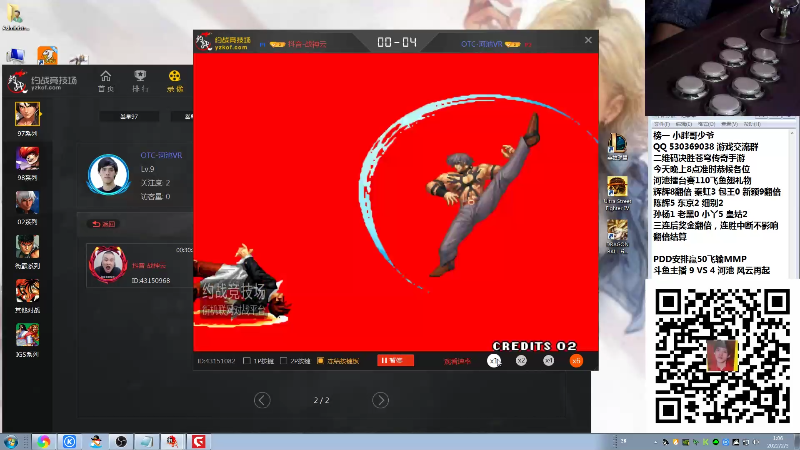Click the third gray speed circle

pyautogui.click(x=548, y=361)
